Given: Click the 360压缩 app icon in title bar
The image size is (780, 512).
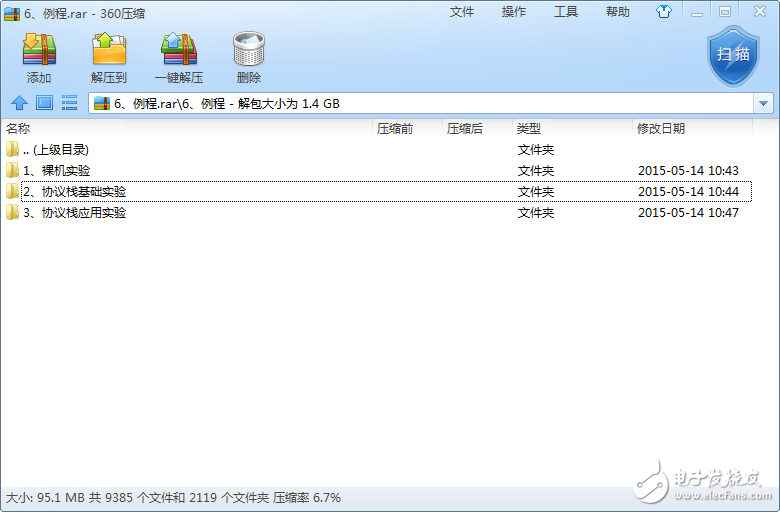Looking at the screenshot, I should [11, 13].
